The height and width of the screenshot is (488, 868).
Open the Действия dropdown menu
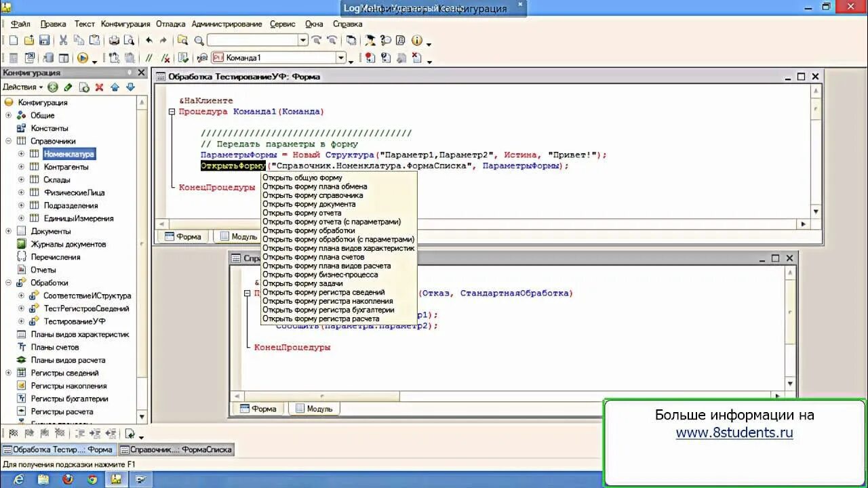pyautogui.click(x=22, y=87)
